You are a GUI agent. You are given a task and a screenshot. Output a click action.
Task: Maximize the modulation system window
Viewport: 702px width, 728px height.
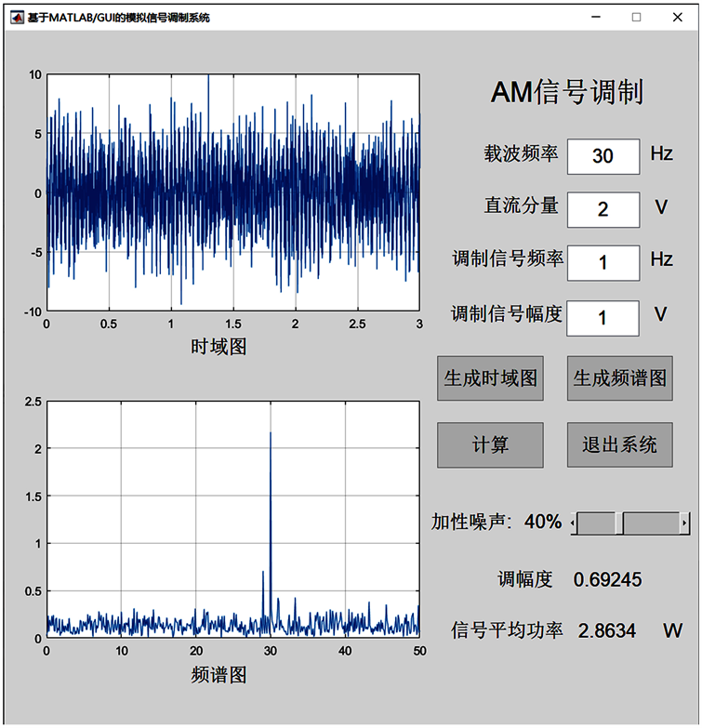coord(637,17)
